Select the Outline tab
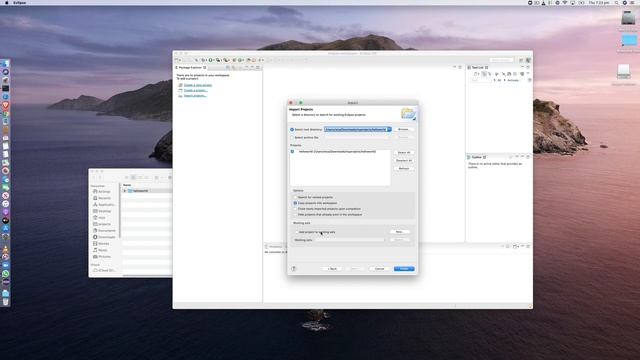 (476, 157)
